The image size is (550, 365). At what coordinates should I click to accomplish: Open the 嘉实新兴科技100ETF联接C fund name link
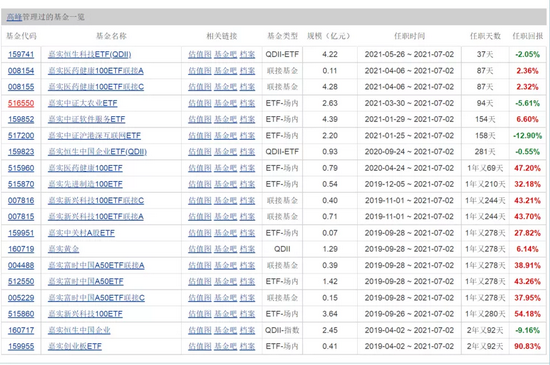coord(96,201)
